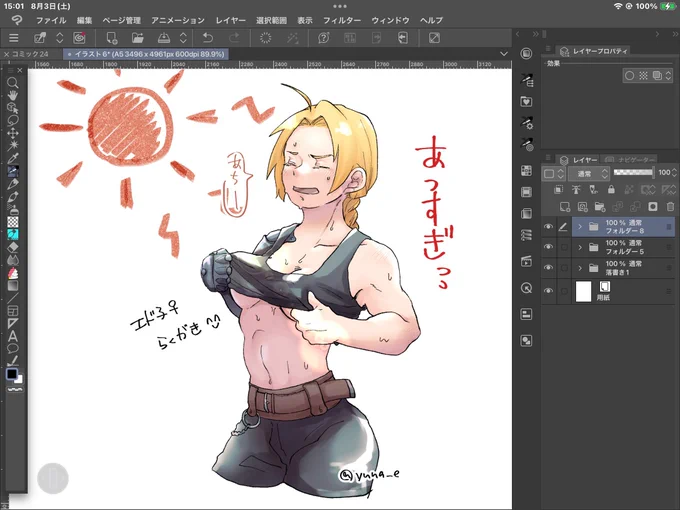
Task: Select the Ruler tool
Action: 13,324
